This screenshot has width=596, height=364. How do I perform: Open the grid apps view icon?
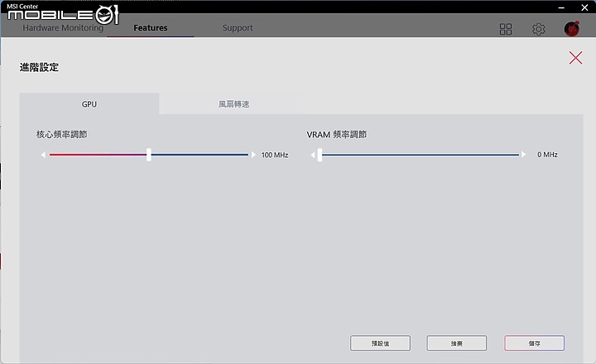pyautogui.click(x=506, y=29)
